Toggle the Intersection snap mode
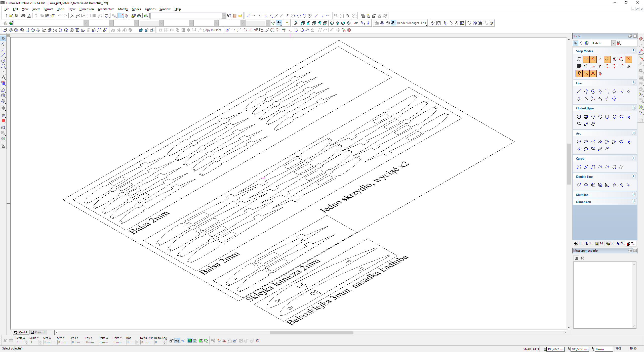This screenshot has height=352, width=644. (x=628, y=59)
